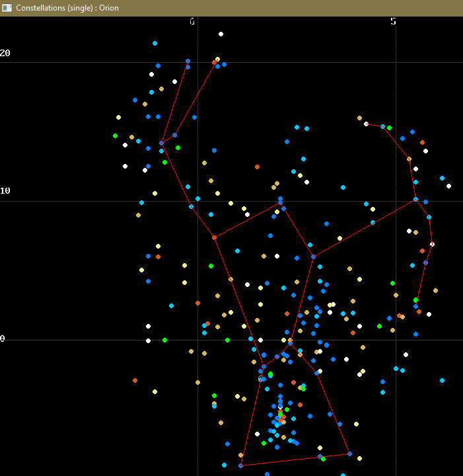This screenshot has height=476, width=463.
Task: Select the blue vertex star where the club lines join
Action: (x=161, y=143)
